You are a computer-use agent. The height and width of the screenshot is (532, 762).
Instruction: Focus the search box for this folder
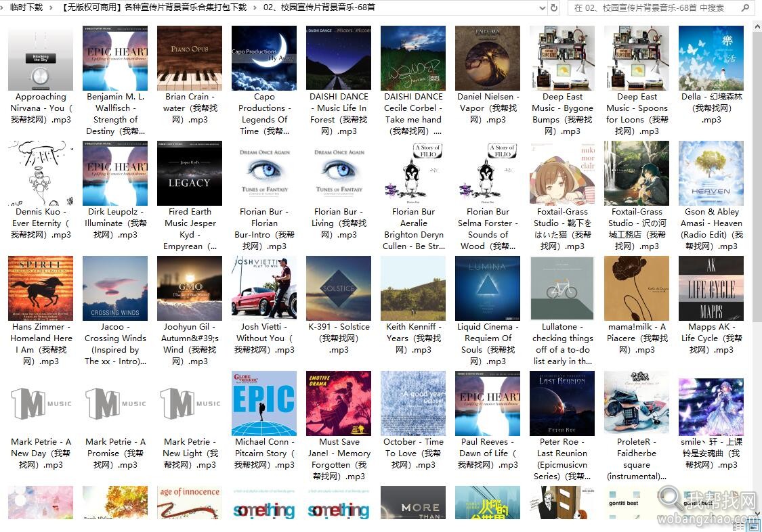(x=661, y=7)
